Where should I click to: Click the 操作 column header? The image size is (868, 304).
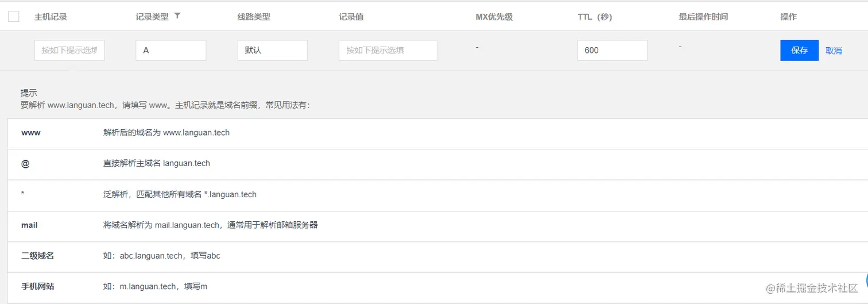tap(788, 17)
